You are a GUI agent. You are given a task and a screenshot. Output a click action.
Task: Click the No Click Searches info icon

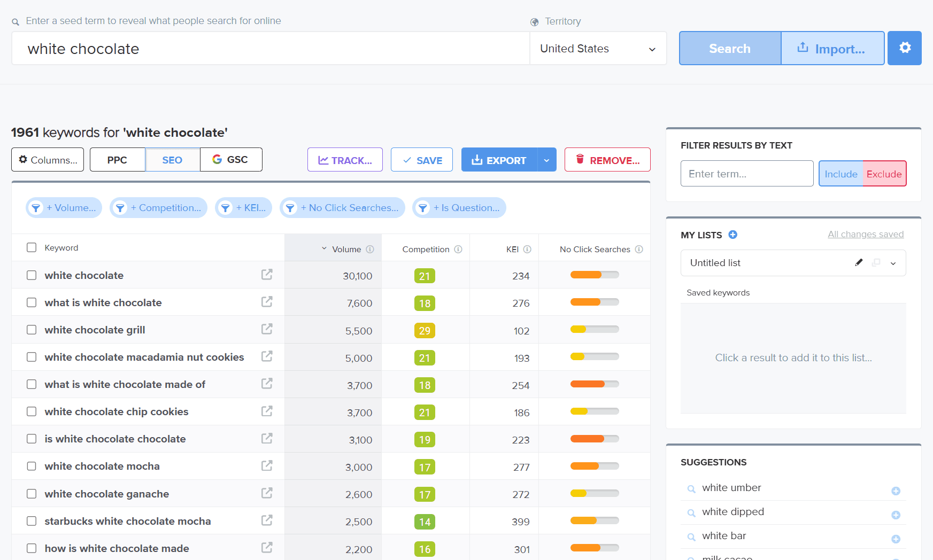[x=639, y=250]
